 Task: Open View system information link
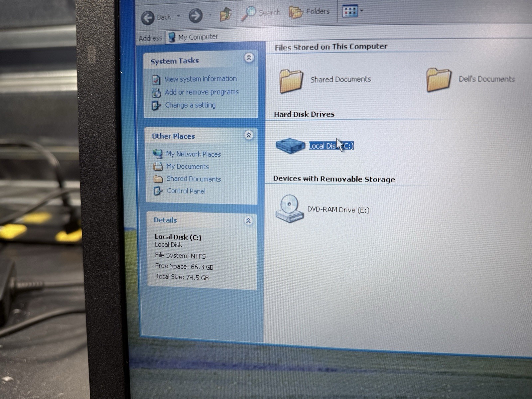tap(200, 79)
